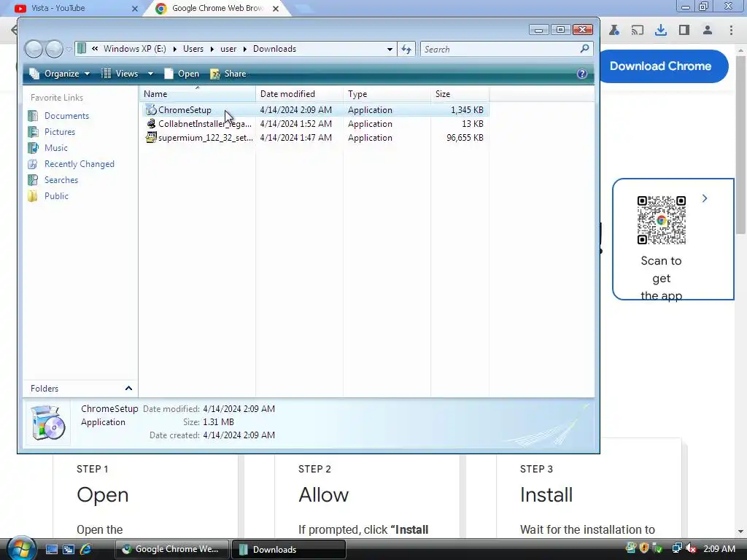Click the QR code image

(x=661, y=220)
